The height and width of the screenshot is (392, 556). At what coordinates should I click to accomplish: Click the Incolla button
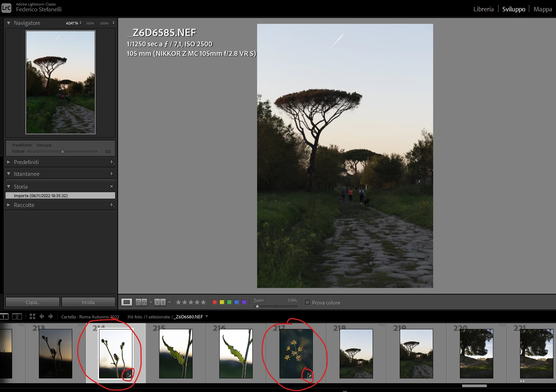point(88,302)
